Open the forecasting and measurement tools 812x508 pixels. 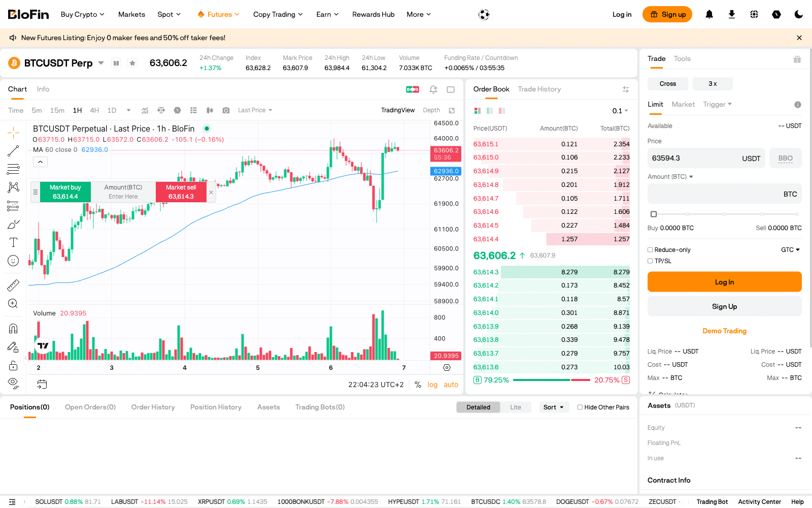point(13,206)
